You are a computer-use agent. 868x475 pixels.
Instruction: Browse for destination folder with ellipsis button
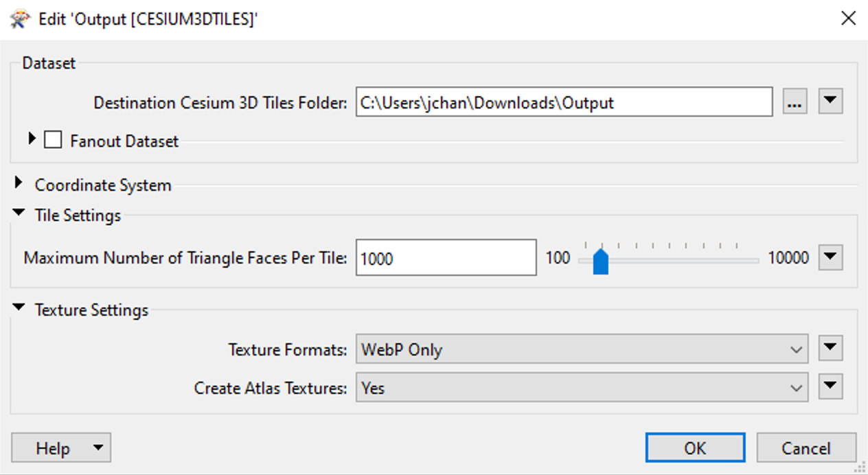795,102
